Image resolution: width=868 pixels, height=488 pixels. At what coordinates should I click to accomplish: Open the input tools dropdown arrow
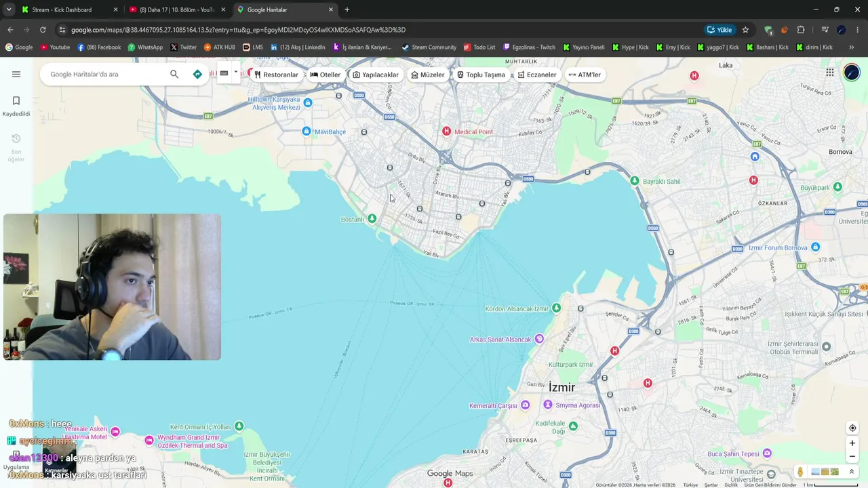pos(236,73)
